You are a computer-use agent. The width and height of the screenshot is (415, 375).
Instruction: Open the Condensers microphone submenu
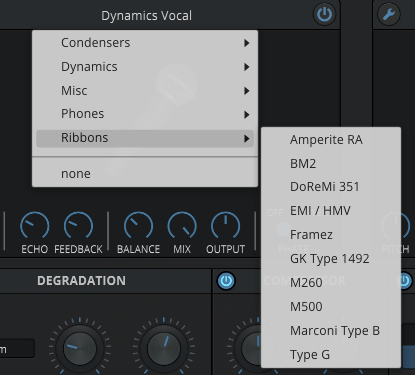point(145,43)
